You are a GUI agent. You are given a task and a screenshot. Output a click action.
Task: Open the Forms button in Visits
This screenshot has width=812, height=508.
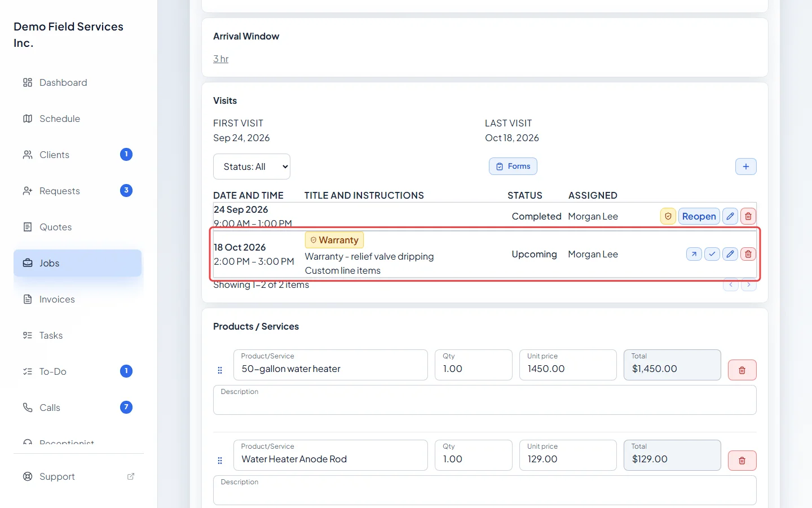pyautogui.click(x=513, y=167)
